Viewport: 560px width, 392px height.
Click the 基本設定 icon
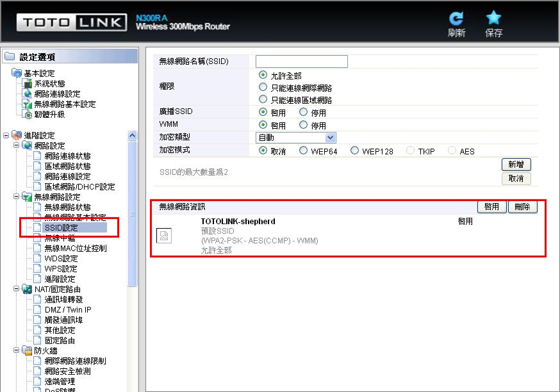pos(17,73)
